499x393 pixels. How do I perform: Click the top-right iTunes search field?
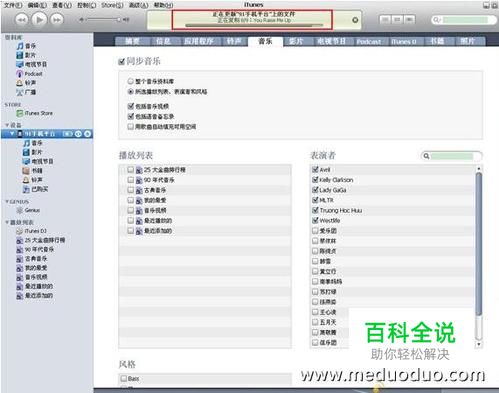point(464,20)
